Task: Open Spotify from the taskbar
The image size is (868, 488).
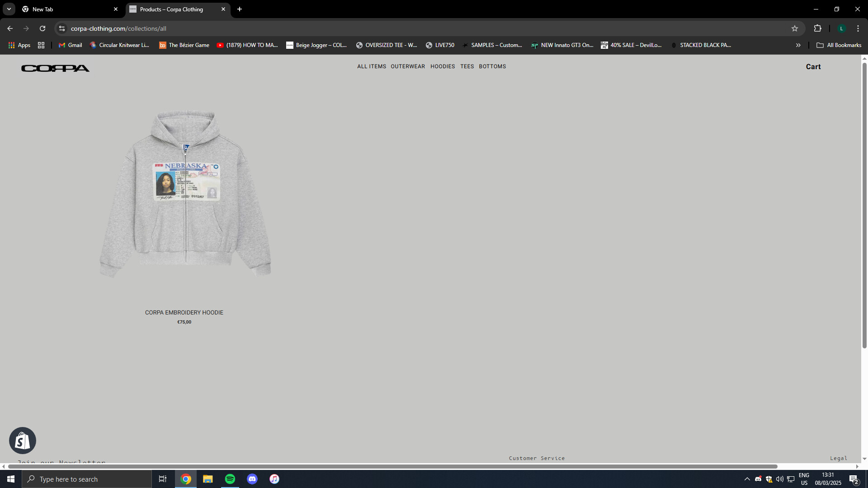Action: pyautogui.click(x=230, y=479)
